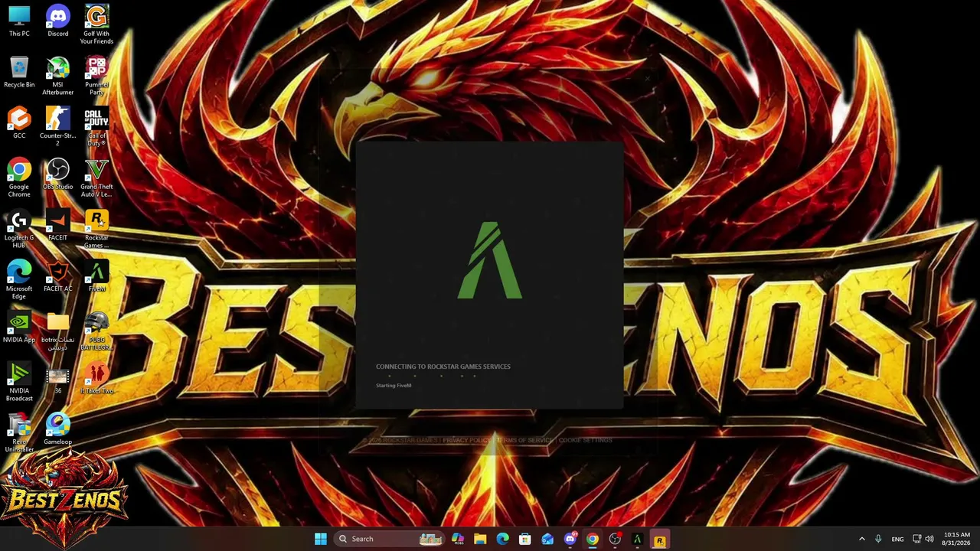Select the video file named 36

pos(57,379)
